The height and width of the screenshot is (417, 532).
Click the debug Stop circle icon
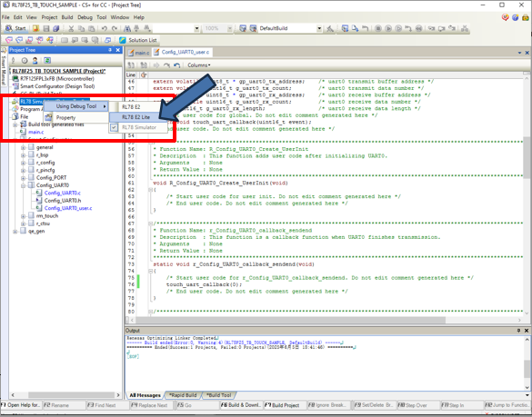coord(378,28)
